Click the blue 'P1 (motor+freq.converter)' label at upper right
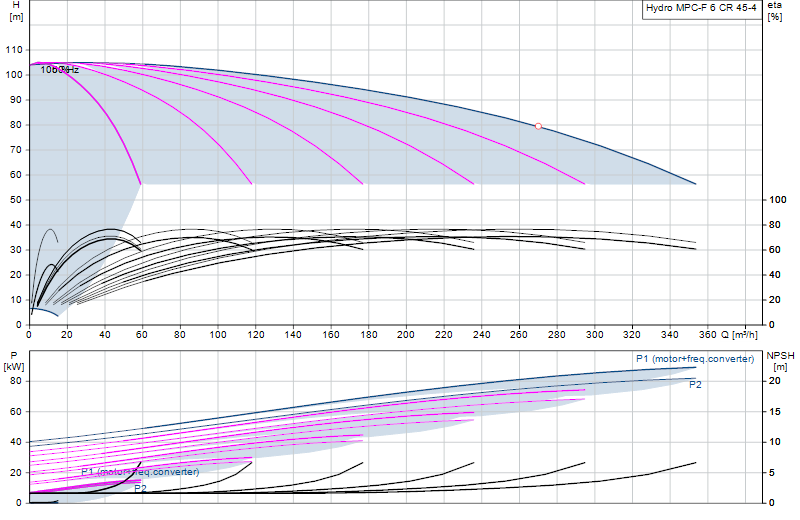 [695, 359]
